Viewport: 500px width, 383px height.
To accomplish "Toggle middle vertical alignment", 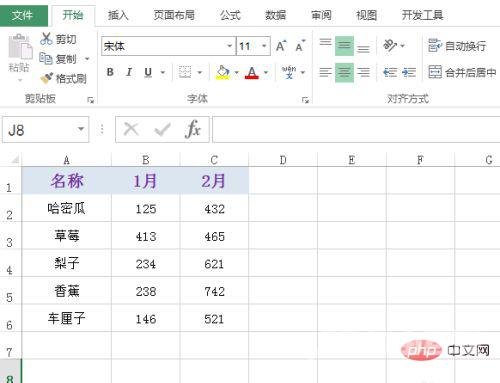I will (344, 46).
